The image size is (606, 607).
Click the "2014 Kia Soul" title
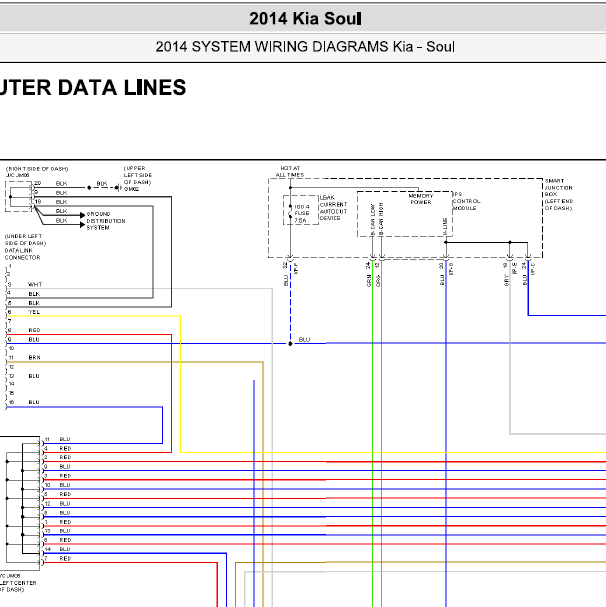tap(305, 19)
